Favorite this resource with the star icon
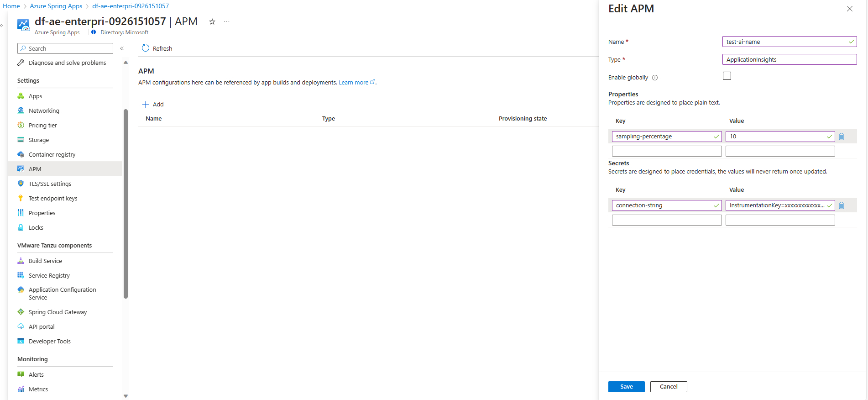 [x=212, y=21]
